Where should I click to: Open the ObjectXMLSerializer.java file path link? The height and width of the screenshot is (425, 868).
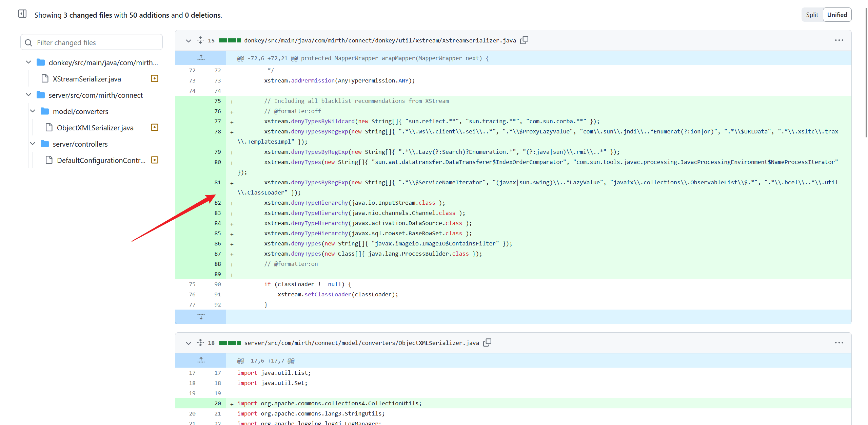point(362,343)
